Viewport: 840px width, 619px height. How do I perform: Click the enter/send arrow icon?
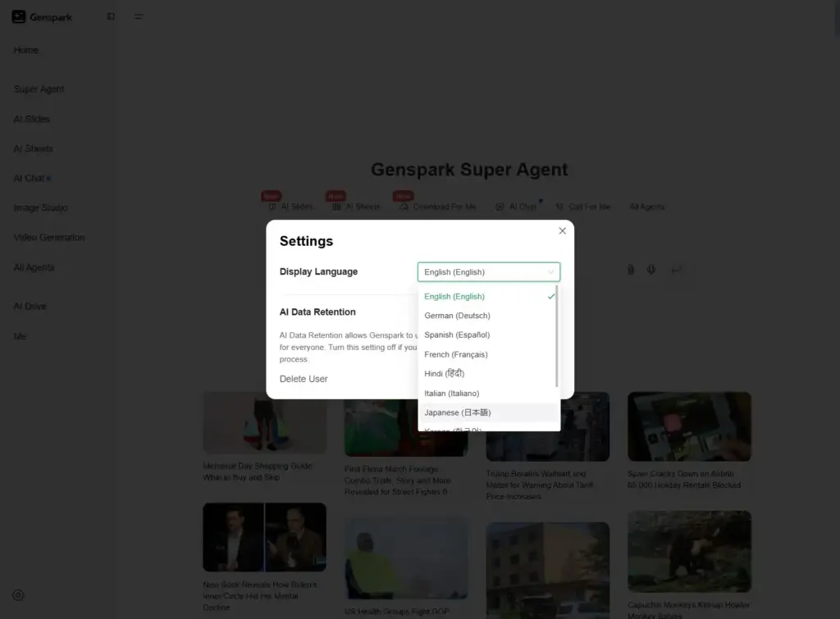677,269
